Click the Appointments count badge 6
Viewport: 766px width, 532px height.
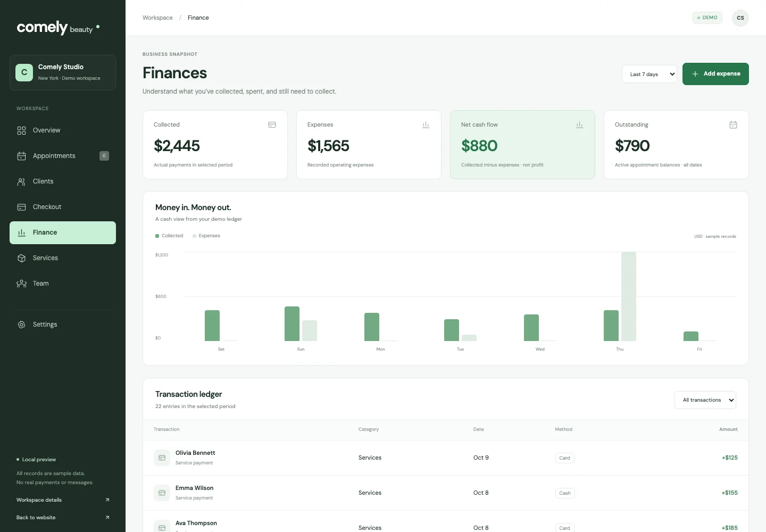tap(104, 156)
